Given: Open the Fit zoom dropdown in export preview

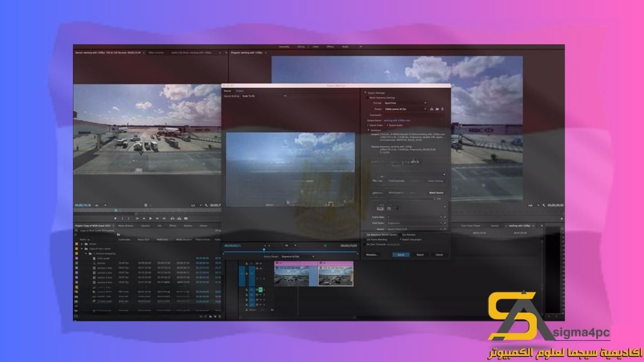Looking at the screenshot, I should pos(290,245).
